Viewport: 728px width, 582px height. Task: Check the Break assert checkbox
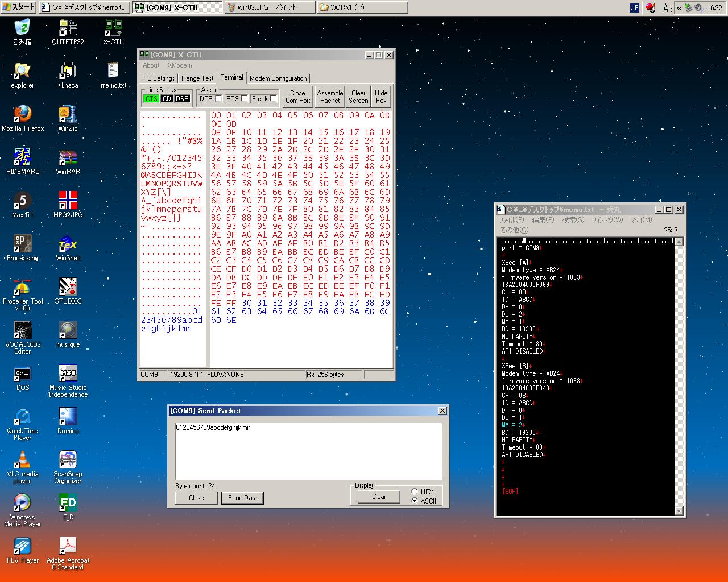(273, 99)
